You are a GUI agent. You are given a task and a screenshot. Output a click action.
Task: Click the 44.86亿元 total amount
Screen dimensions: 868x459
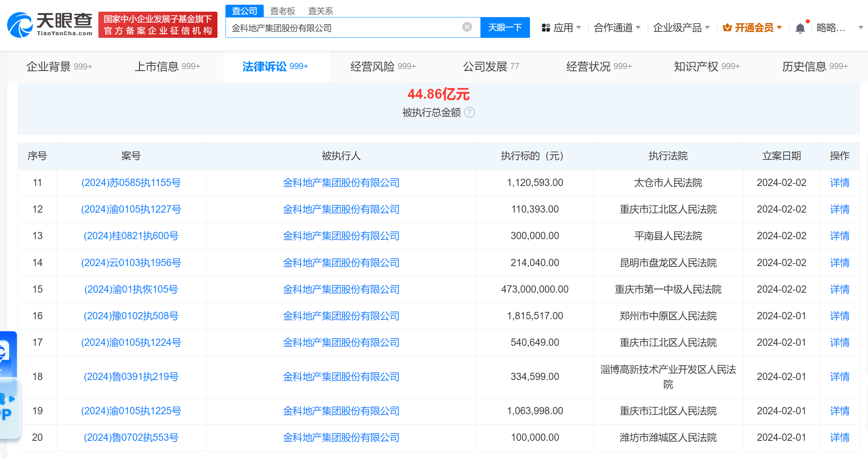(439, 94)
